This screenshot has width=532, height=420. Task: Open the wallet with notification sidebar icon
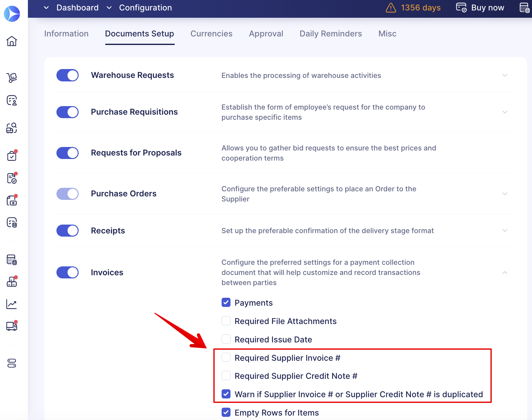pyautogui.click(x=12, y=200)
